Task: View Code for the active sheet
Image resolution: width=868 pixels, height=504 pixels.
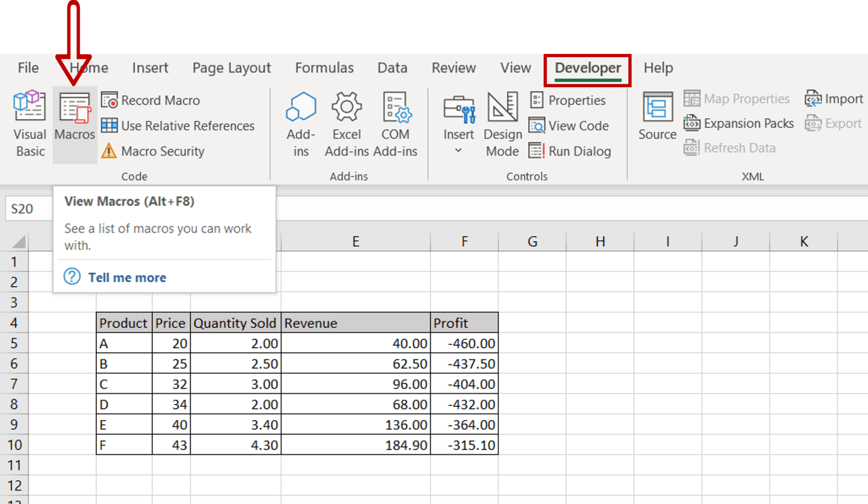Action: 570,126
